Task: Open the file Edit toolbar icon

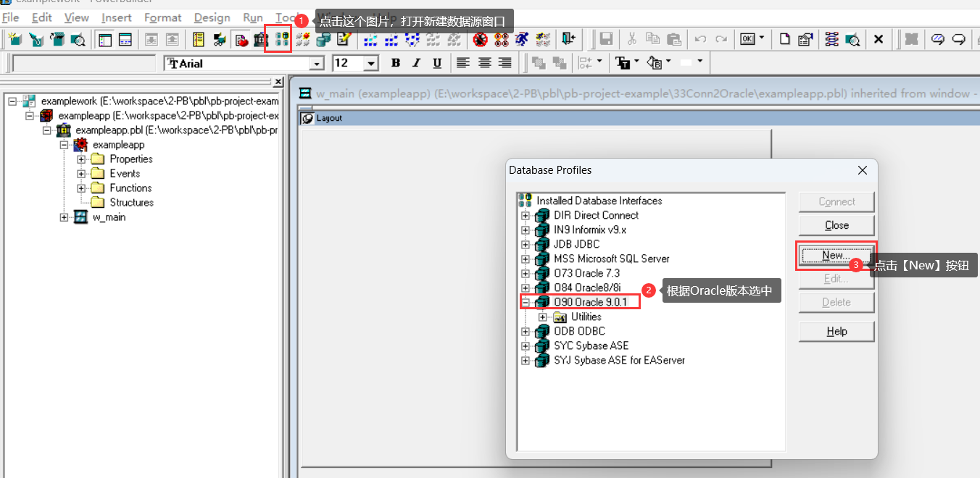Action: pos(344,39)
